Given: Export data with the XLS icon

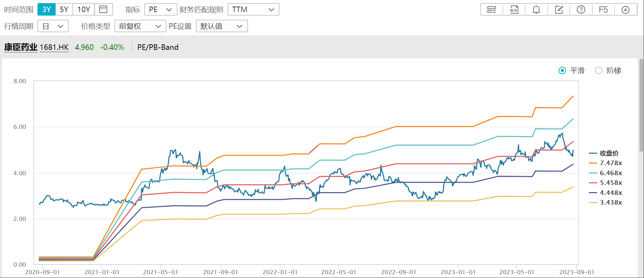Looking at the screenshot, I should click(x=514, y=10).
